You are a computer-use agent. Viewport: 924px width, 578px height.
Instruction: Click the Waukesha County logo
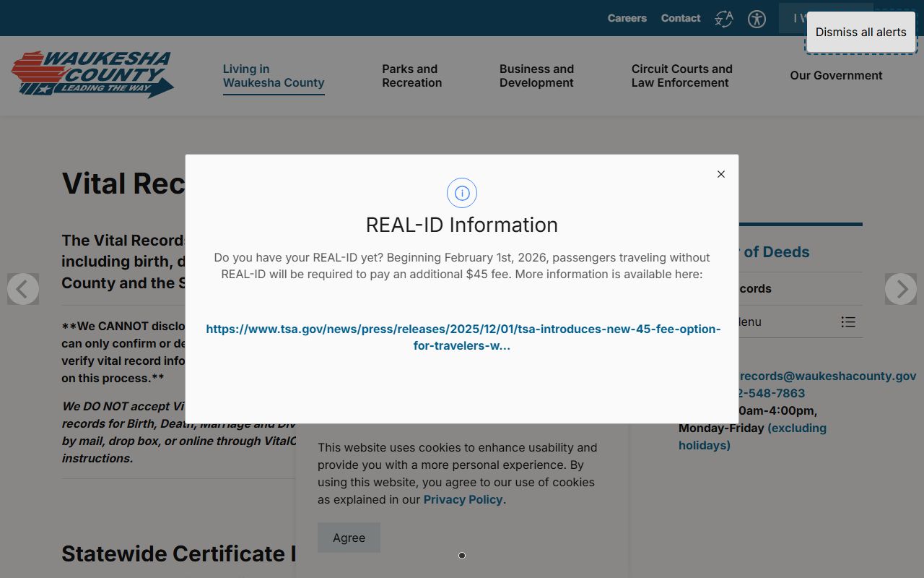pyautogui.click(x=92, y=74)
